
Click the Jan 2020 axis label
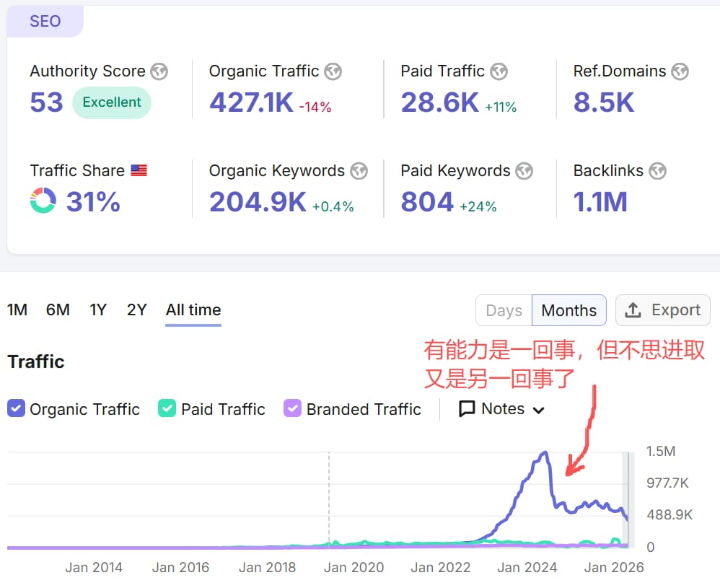[x=354, y=568]
